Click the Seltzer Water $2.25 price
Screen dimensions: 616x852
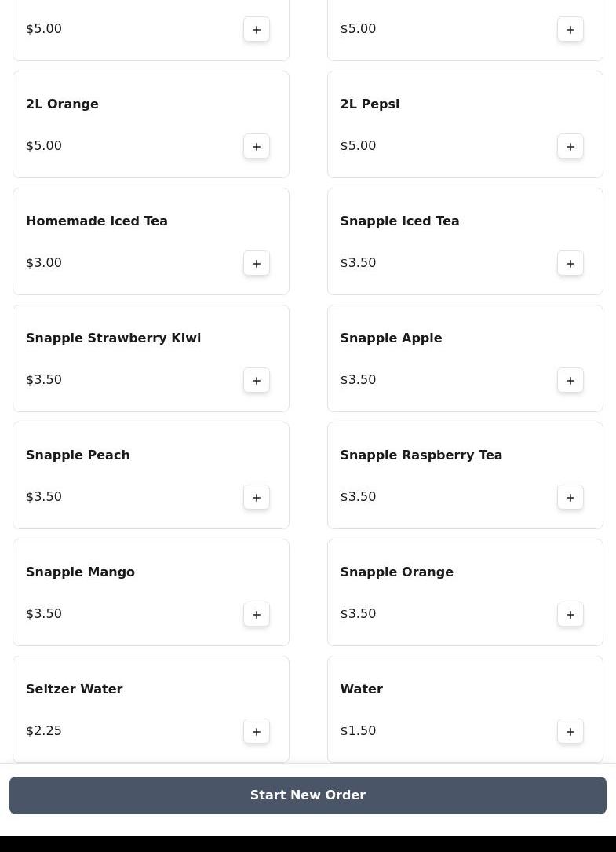point(44,731)
